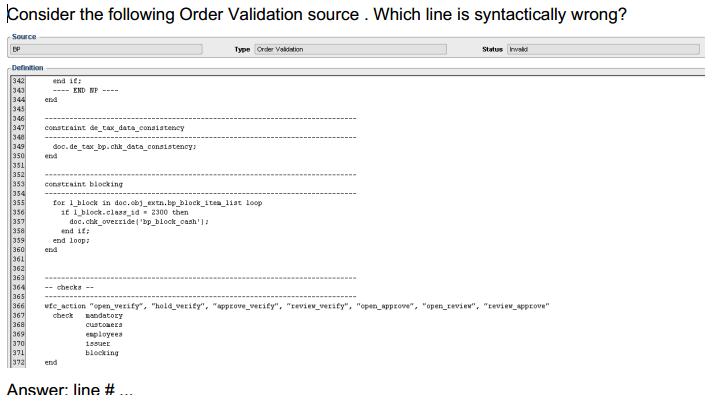Click the "Definition" section label
The image size is (712, 419).
click(x=28, y=68)
